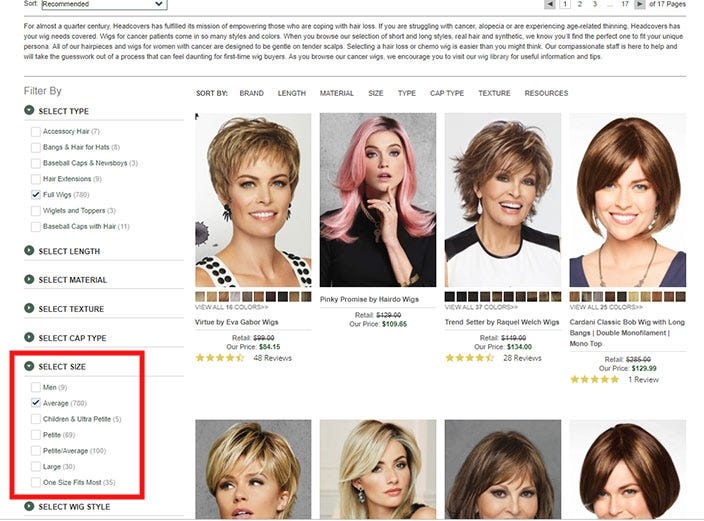
Task: Expand the Select Length arrow icon
Action: click(x=29, y=251)
